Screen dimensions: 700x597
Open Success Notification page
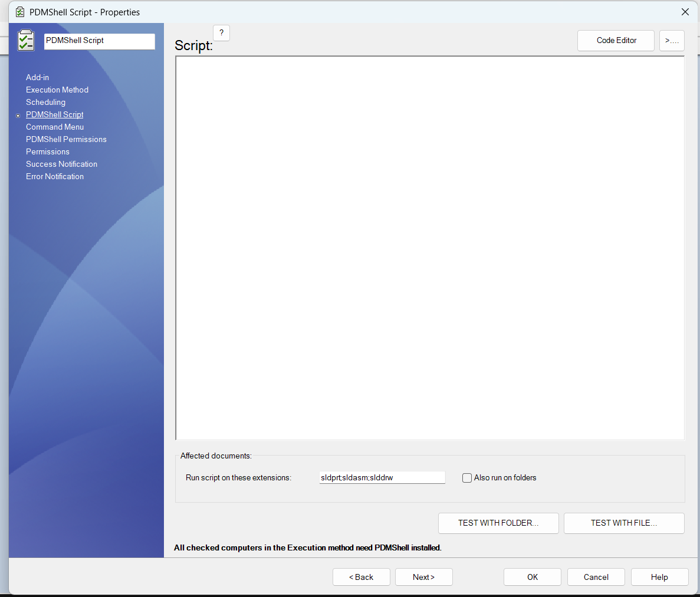[61, 164]
